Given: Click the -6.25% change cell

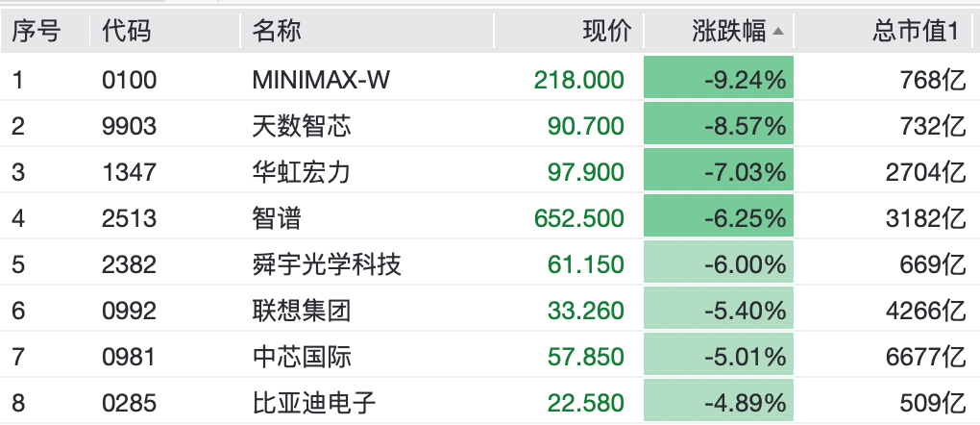Looking at the screenshot, I should [719, 215].
